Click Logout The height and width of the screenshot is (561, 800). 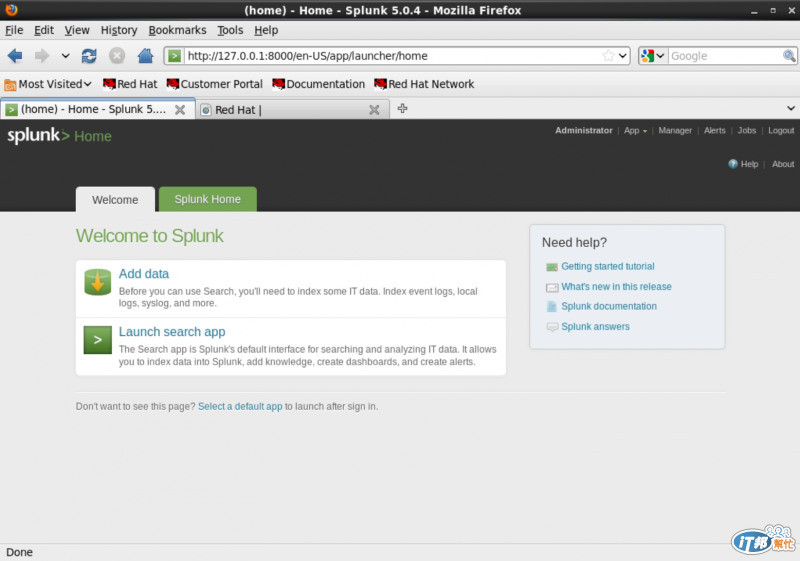coord(781,131)
